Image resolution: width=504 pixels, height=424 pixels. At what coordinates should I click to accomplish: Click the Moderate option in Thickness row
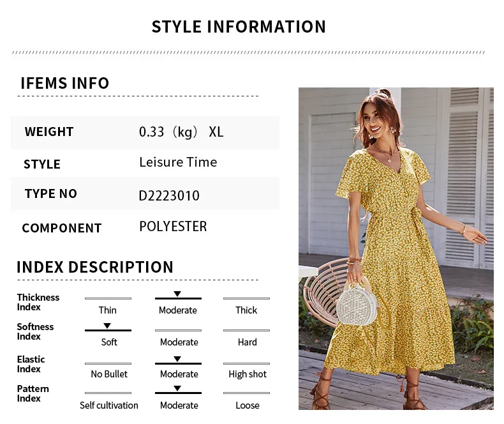click(178, 310)
